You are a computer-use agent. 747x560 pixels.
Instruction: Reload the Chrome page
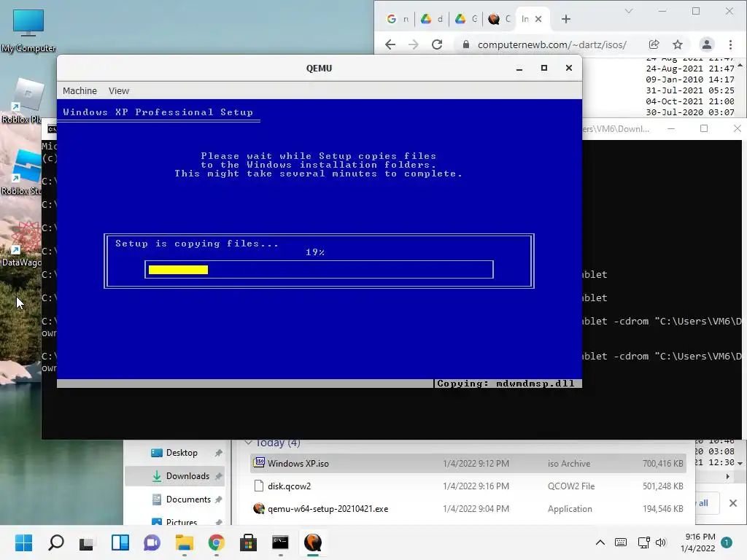(x=437, y=44)
